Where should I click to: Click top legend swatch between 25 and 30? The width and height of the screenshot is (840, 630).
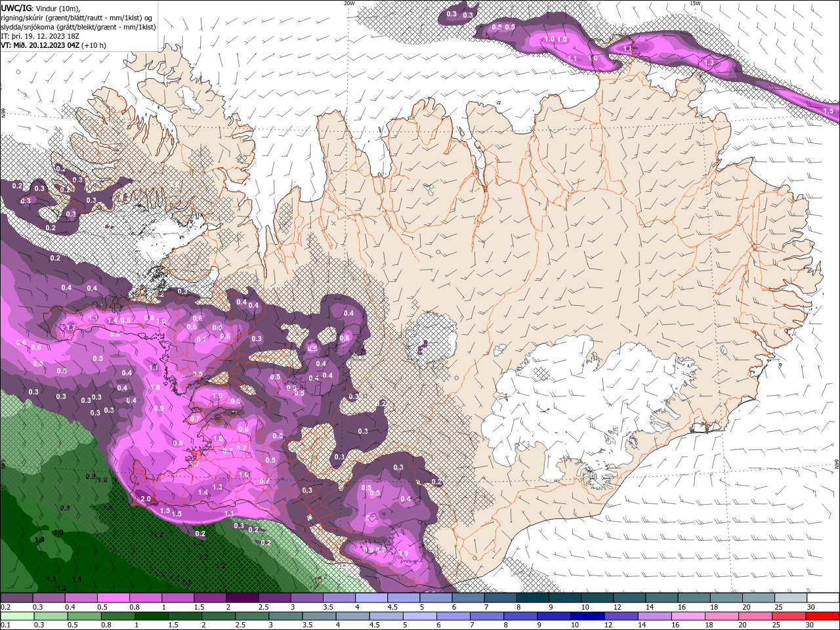click(x=791, y=598)
